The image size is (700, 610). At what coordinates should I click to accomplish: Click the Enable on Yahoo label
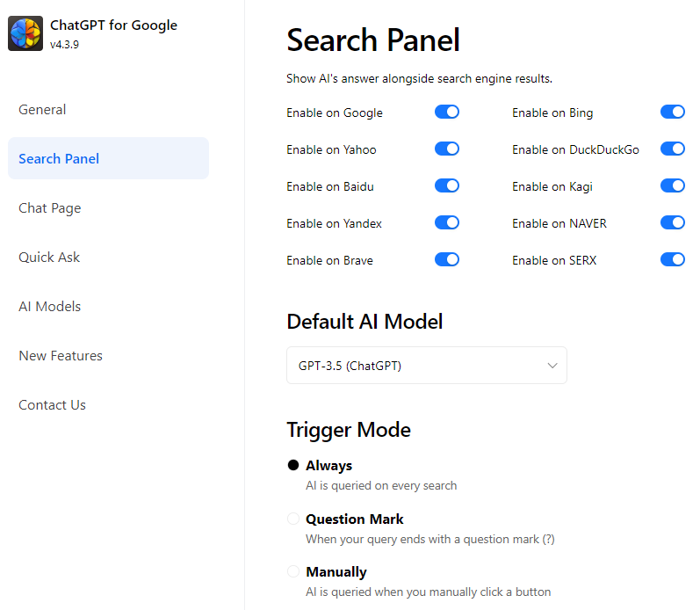pos(331,149)
